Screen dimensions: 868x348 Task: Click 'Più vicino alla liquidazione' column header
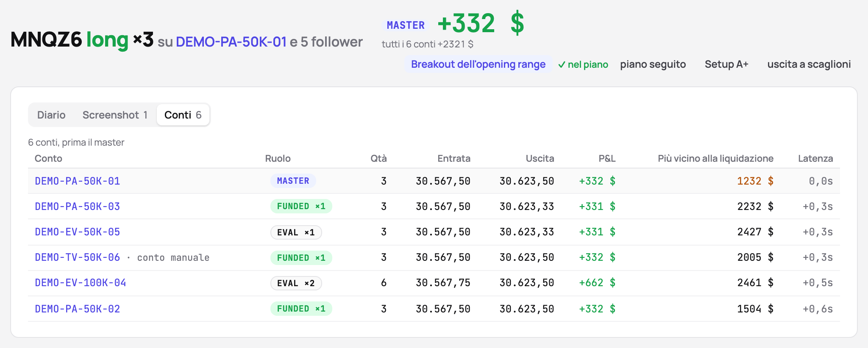[715, 158]
